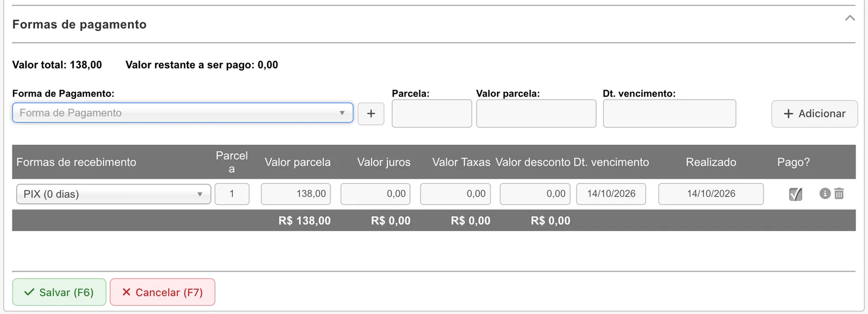868x314 pixels.
Task: Click the Pago? column header
Action: [x=793, y=162]
